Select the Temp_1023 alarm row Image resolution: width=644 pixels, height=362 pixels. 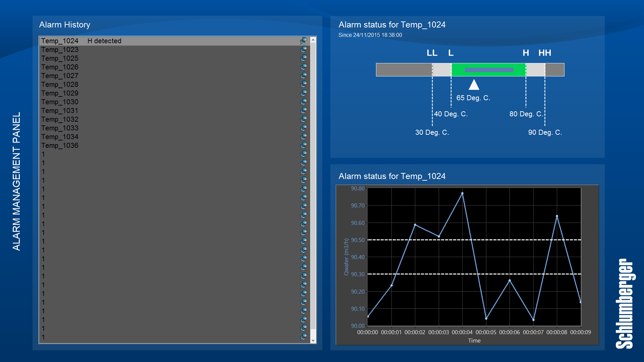pos(174,50)
